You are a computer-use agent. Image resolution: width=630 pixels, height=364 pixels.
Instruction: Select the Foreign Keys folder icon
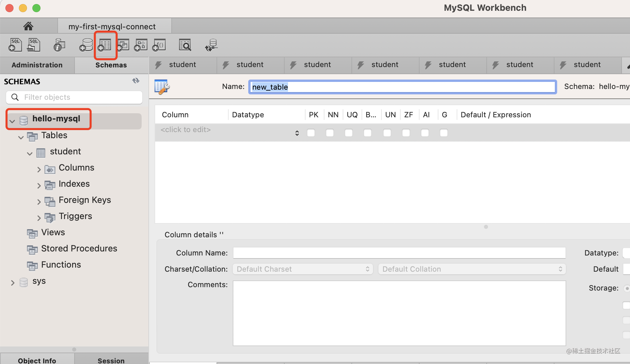pos(50,201)
